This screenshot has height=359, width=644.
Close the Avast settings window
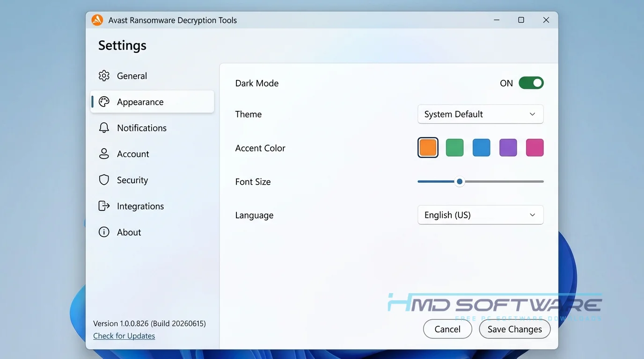click(546, 20)
